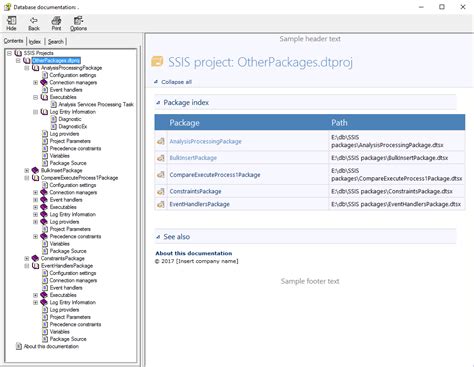Switch to the Search tab
The height and width of the screenshot is (367, 474).
[56, 42]
